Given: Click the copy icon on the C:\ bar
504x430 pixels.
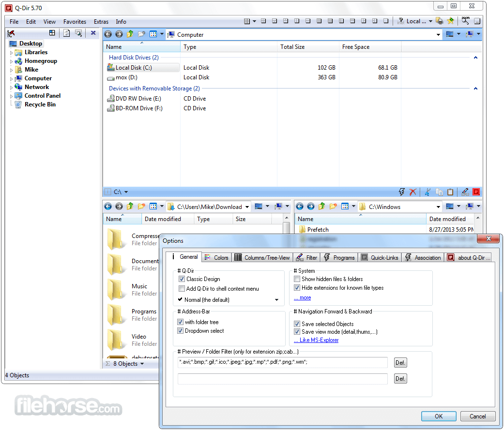Looking at the screenshot, I should click(439, 192).
